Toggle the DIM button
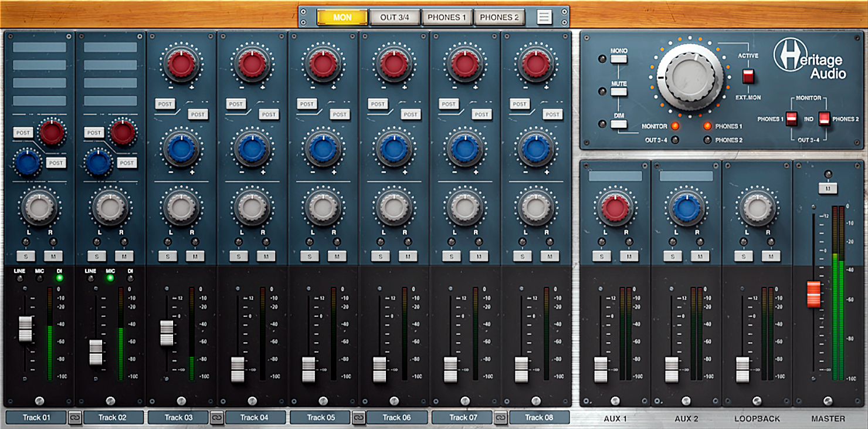Screen dimensions: 868x429 pos(619,124)
